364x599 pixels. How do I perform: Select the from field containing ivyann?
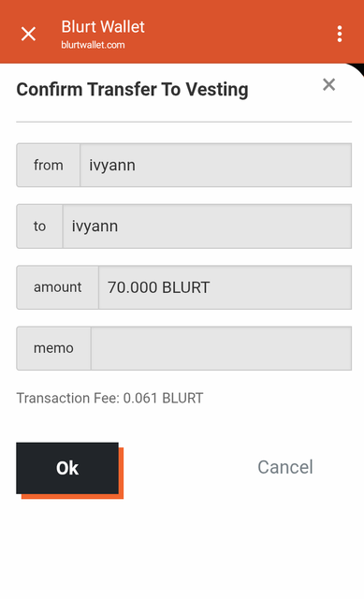[216, 165]
